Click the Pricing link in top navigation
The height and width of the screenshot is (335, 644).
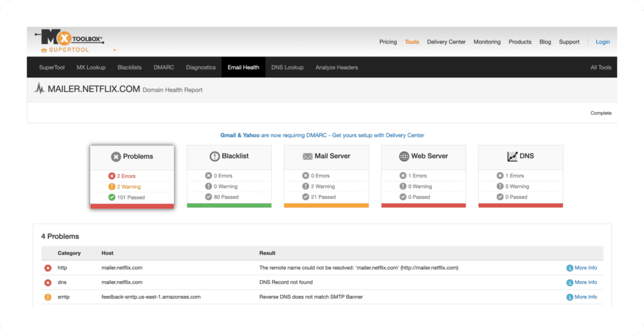click(388, 42)
